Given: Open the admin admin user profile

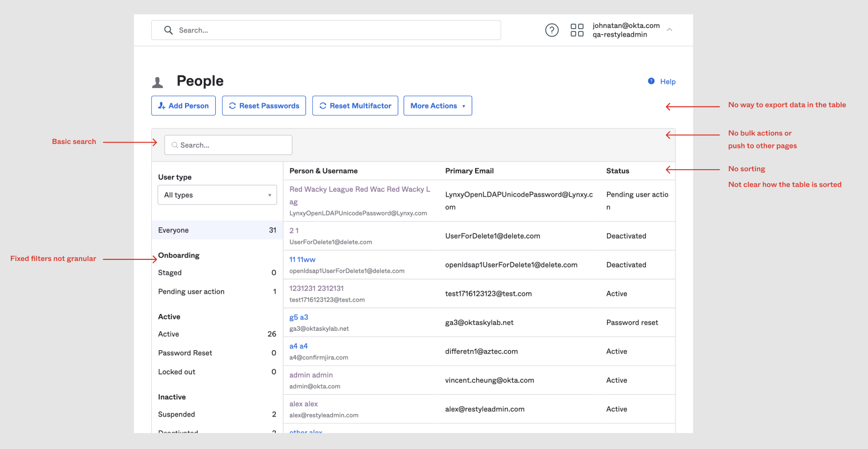Looking at the screenshot, I should pos(311,375).
